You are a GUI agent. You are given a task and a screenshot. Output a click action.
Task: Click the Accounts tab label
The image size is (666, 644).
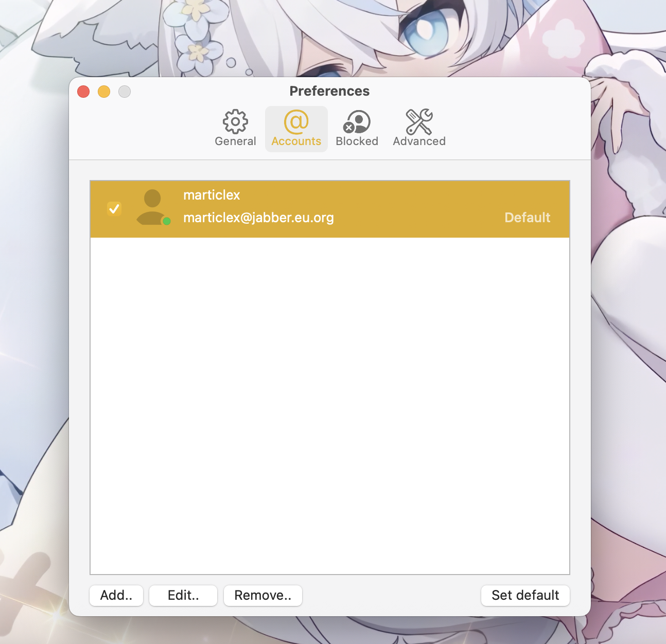(296, 141)
